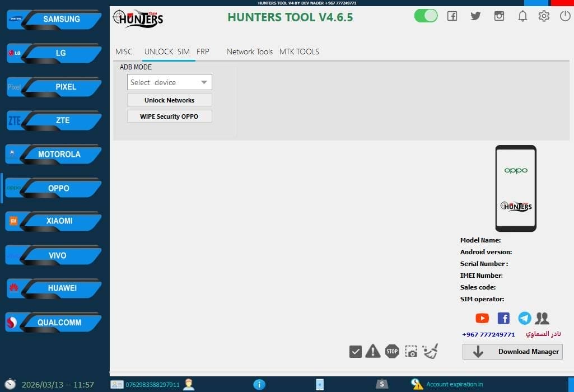
Task: Clear the log using the broom icon
Action: pos(430,351)
